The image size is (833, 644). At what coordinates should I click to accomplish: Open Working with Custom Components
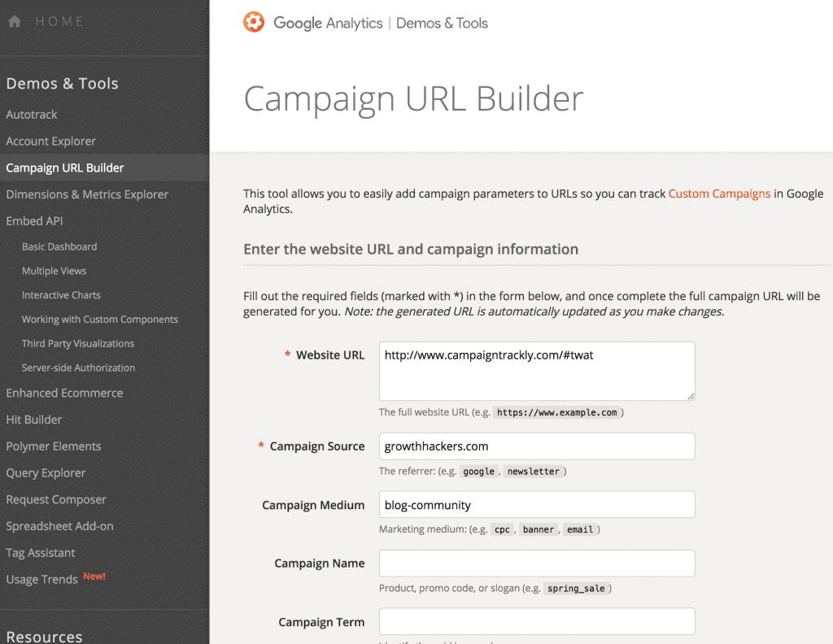click(100, 319)
